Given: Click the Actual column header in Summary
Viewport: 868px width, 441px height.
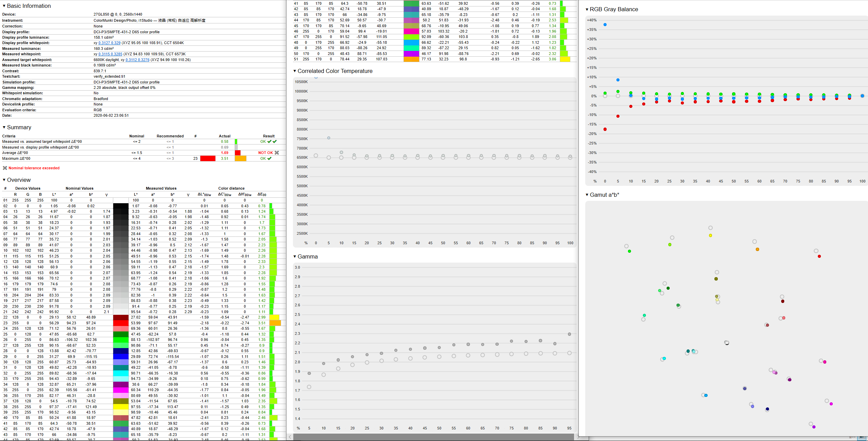Looking at the screenshot, I should [224, 136].
